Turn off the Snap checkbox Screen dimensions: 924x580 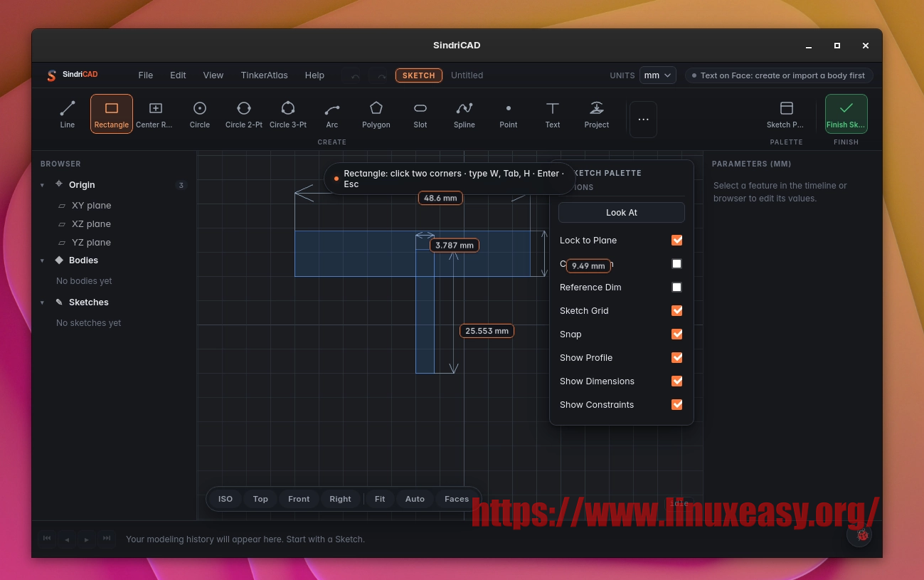(x=677, y=334)
